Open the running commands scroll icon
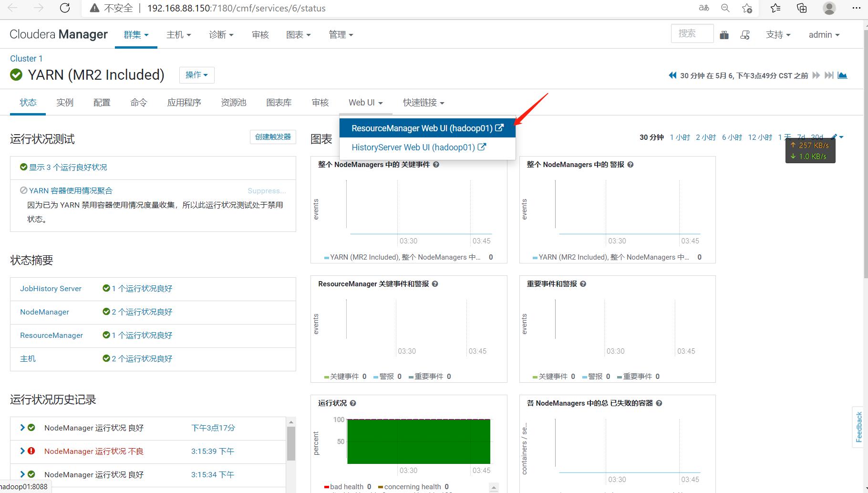Image resolution: width=868 pixels, height=493 pixels. 745,35
